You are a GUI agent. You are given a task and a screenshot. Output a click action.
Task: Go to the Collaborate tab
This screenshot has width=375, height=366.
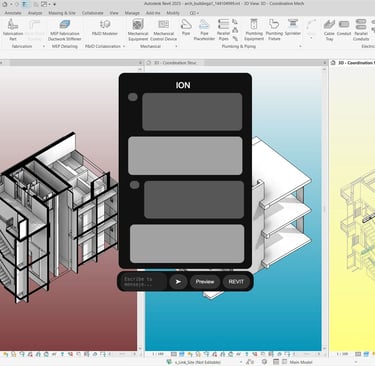93,13
